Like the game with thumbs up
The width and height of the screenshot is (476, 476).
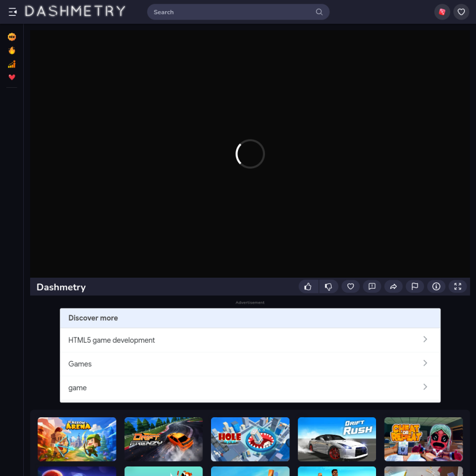(308, 287)
